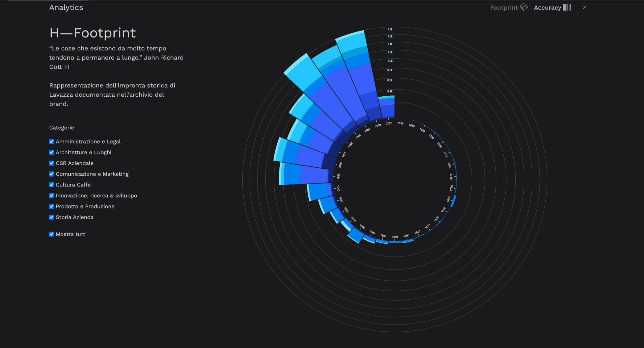Screen dimensions: 644x348
Task: Toggle Innovazione, ricerca & sviluppo off
Action: coord(52,195)
